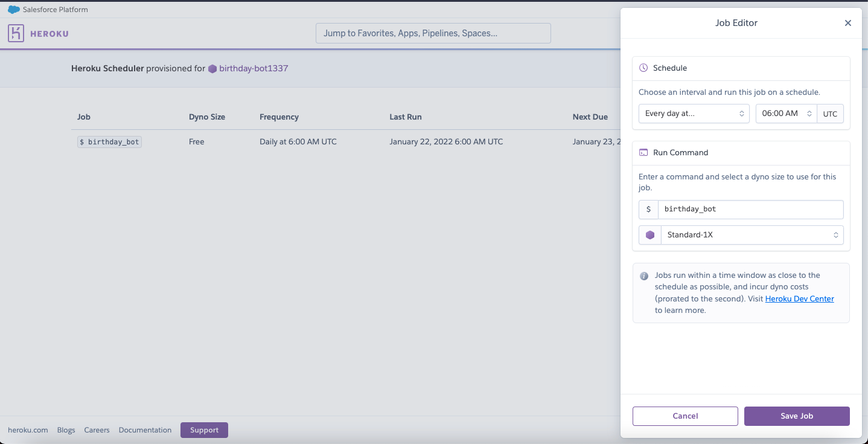
Task: Click the UTC label beside the time
Action: [830, 114]
